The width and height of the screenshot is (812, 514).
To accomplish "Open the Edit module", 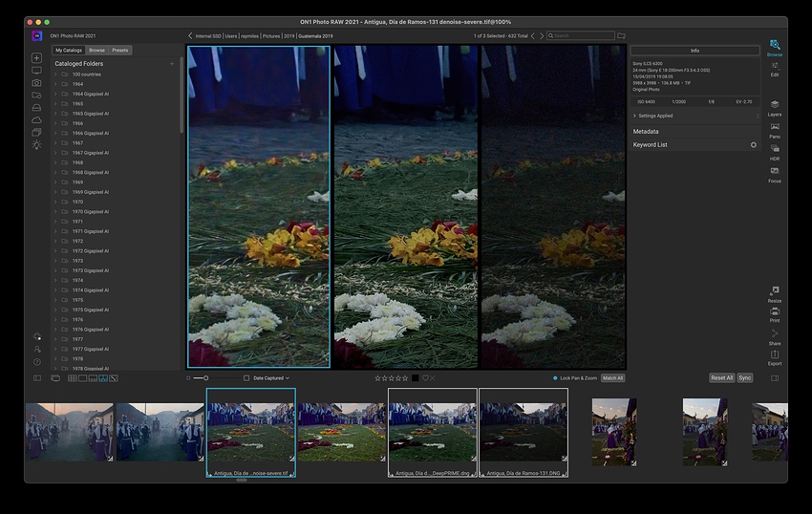I will click(x=774, y=66).
